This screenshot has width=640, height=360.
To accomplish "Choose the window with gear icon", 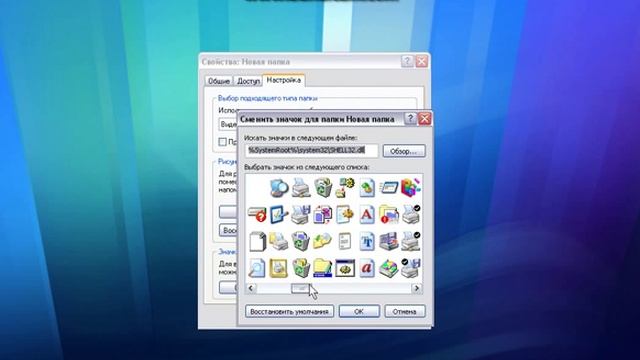I will point(345,268).
